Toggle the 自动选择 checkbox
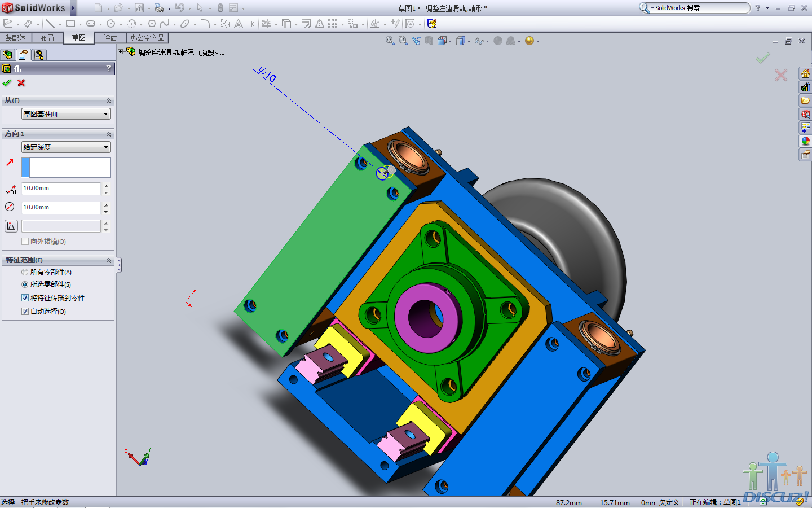Screen dimensions: 812x508 tap(25, 312)
